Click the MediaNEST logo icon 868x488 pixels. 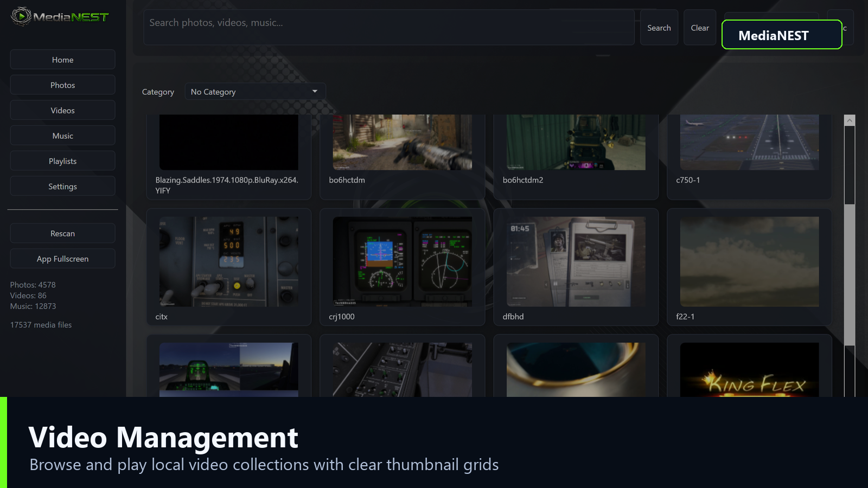[21, 16]
